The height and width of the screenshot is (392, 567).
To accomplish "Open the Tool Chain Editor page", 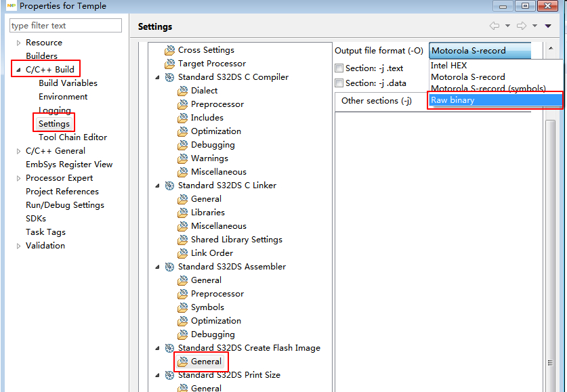I will [72, 137].
